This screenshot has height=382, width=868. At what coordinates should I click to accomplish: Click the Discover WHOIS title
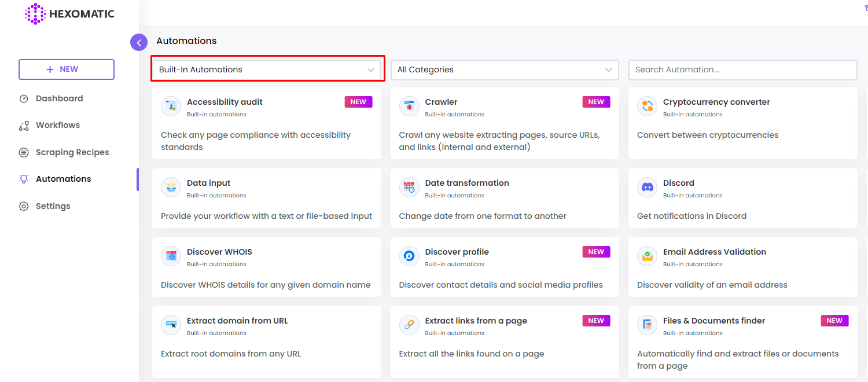219,252
